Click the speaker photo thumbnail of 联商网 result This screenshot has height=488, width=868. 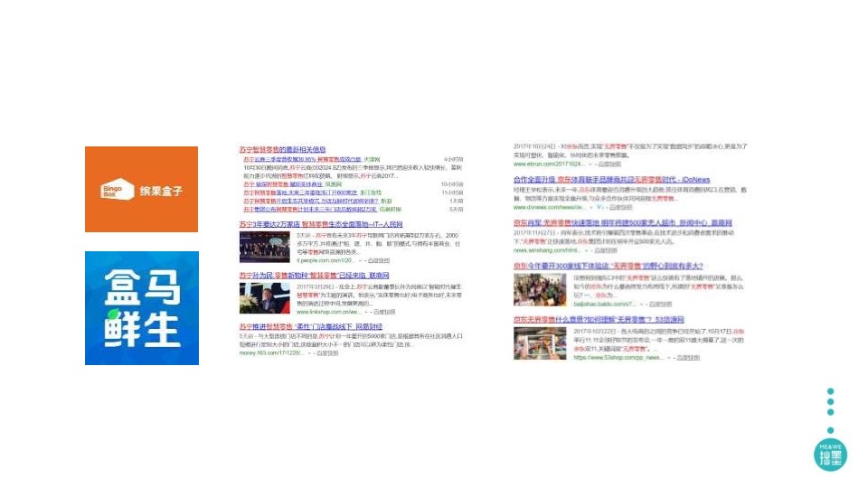(265, 298)
